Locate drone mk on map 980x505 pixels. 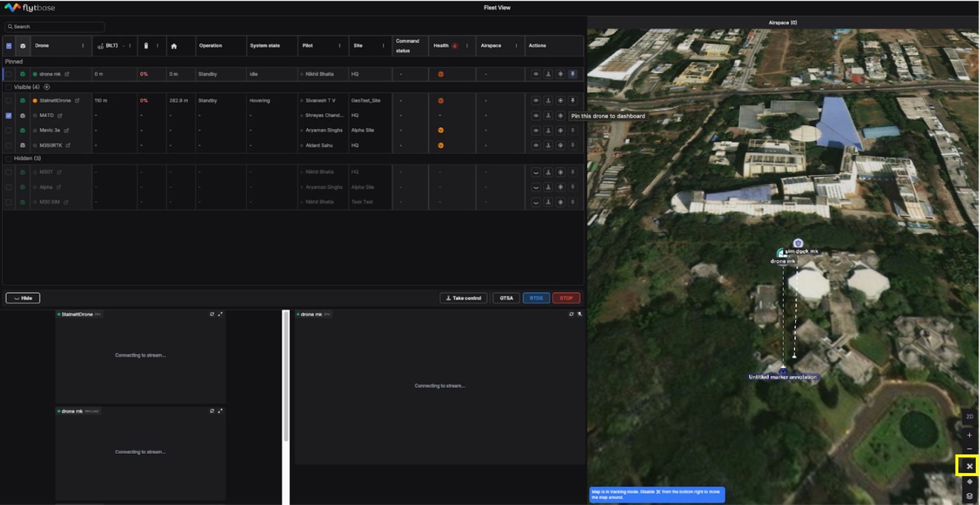[560, 74]
